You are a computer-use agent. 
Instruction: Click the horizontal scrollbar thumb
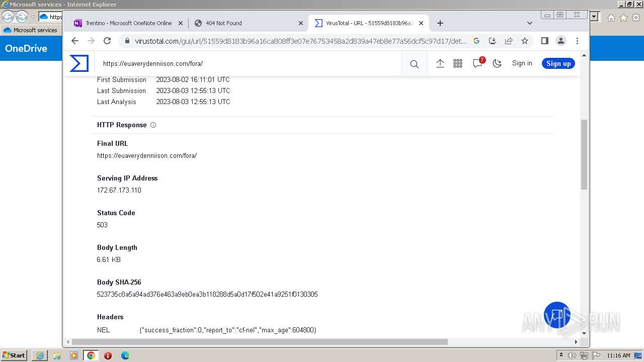click(259, 342)
